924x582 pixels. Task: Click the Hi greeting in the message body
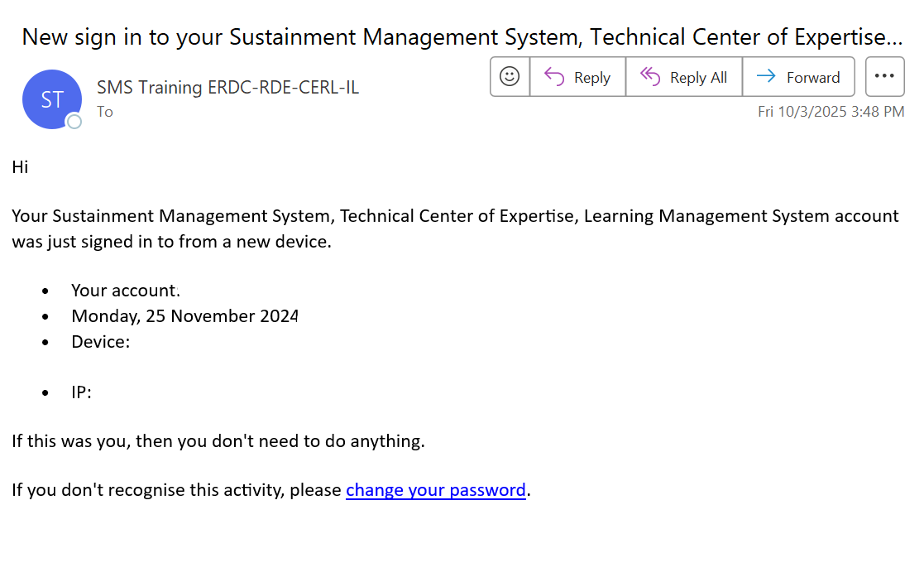coord(19,166)
